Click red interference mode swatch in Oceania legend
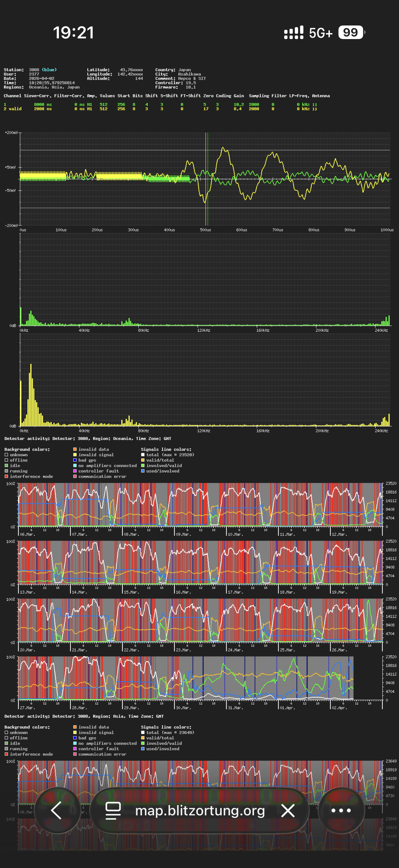Image resolution: width=399 pixels, height=868 pixels. 6,476
